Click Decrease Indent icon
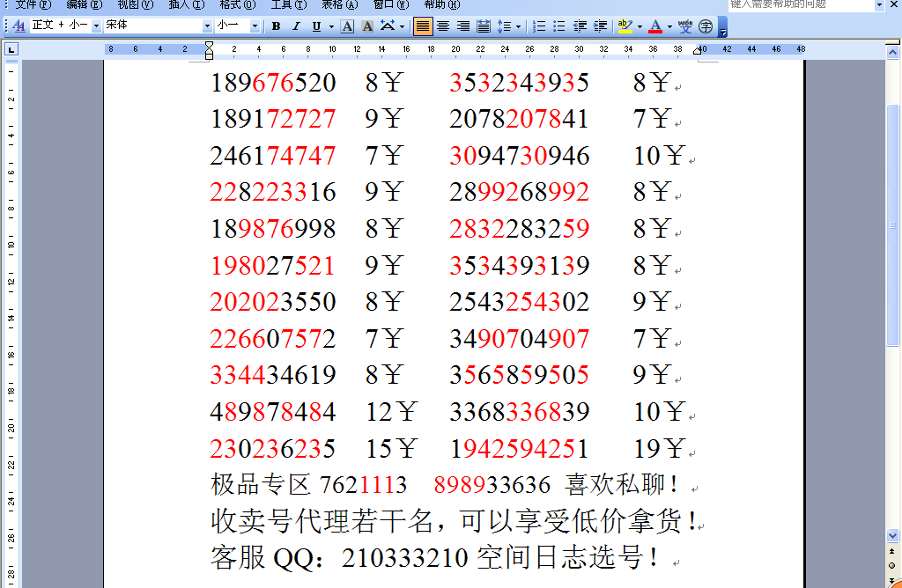This screenshot has height=588, width=902. 580,26
